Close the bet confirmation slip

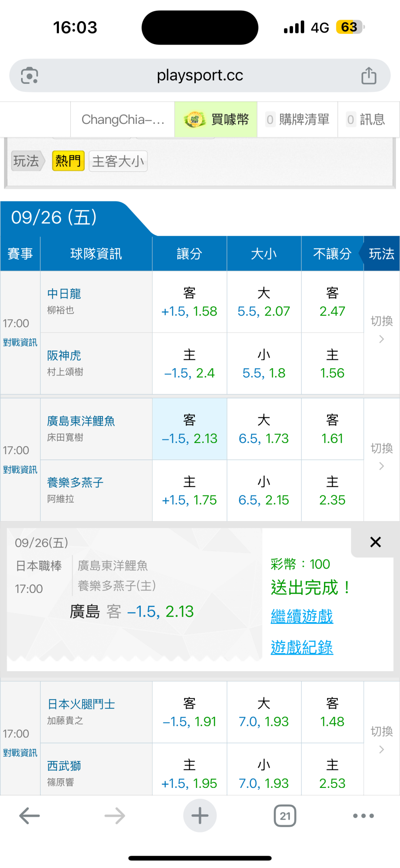coord(375,542)
